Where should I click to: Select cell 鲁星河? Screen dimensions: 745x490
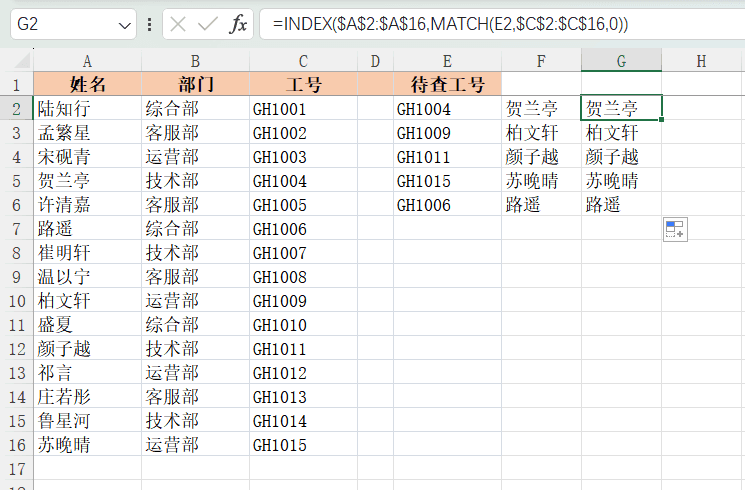87,421
